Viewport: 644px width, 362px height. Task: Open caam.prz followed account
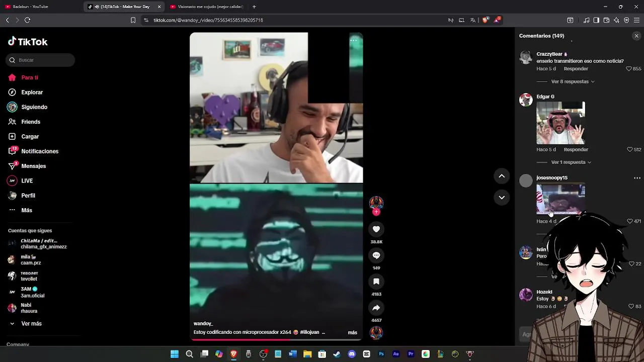[25, 260]
